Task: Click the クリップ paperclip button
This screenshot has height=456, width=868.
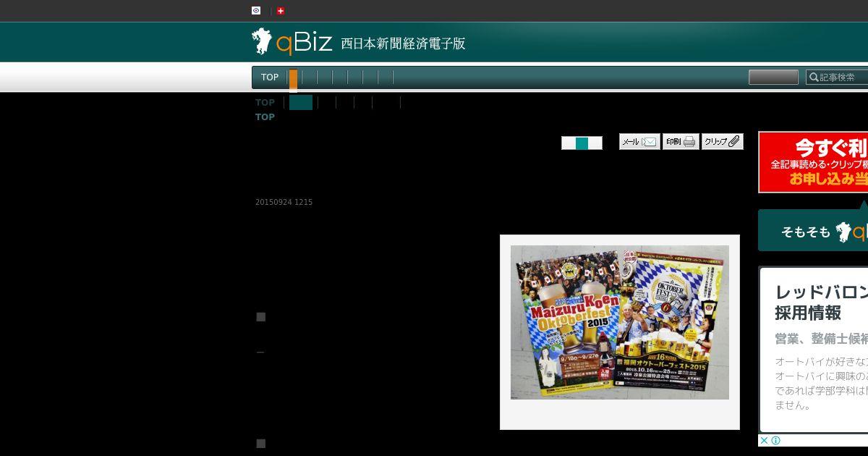Action: [722, 142]
